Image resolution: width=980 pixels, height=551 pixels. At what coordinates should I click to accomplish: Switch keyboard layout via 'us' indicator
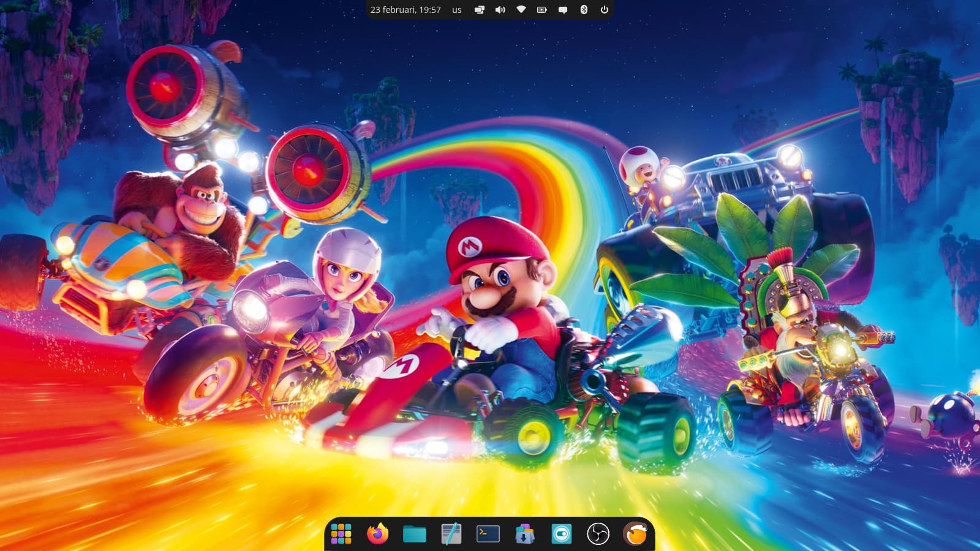click(457, 10)
